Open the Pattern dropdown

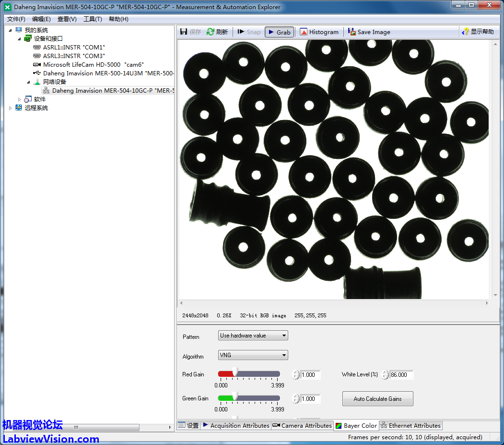253,336
